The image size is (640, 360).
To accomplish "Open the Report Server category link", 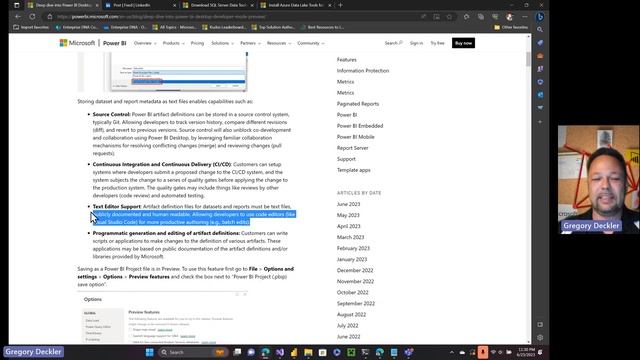I will pyautogui.click(x=352, y=148).
